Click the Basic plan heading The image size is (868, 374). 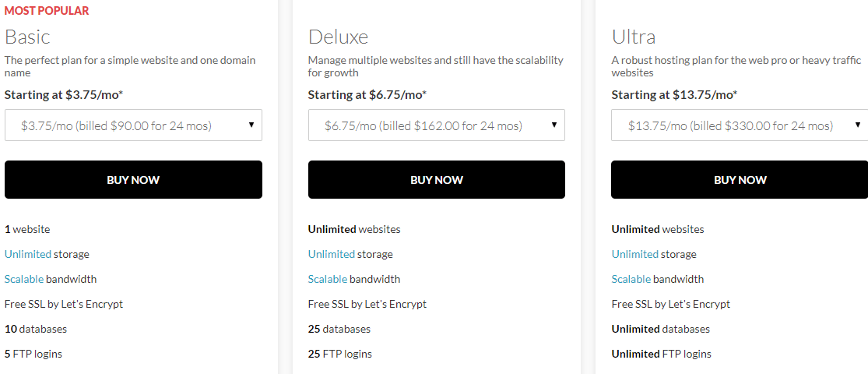pos(27,37)
